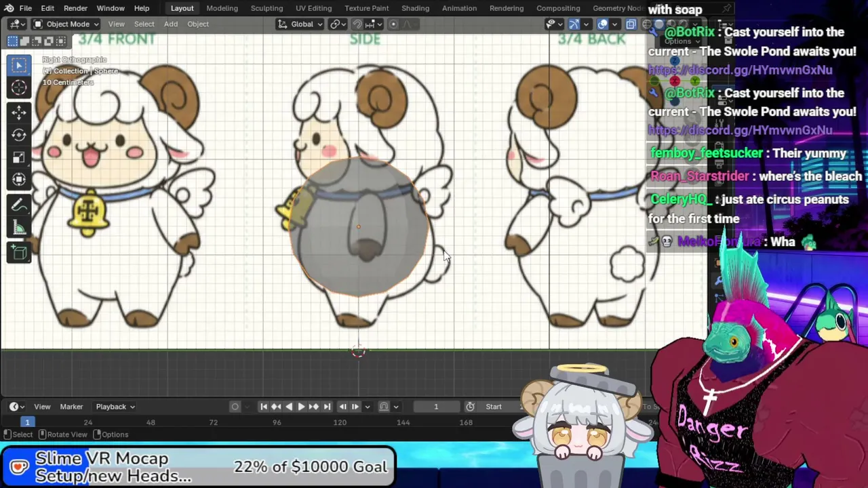
Task: Toggle auto keying record button
Action: tap(235, 407)
